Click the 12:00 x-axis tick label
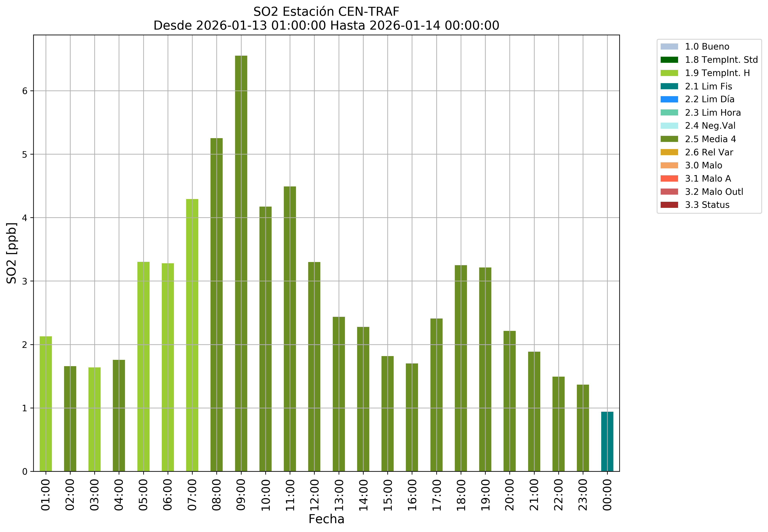Image resolution: width=768 pixels, height=532 pixels. (x=314, y=495)
